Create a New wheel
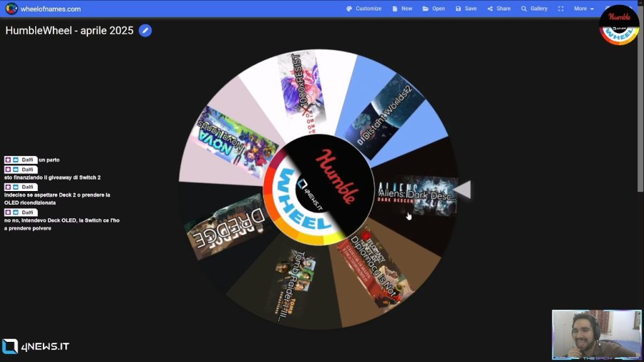Image resolution: width=644 pixels, height=362 pixels. [402, 9]
